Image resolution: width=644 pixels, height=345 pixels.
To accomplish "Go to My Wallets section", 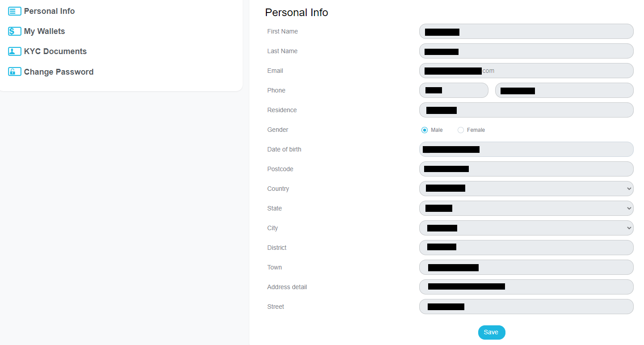I will pos(44,31).
